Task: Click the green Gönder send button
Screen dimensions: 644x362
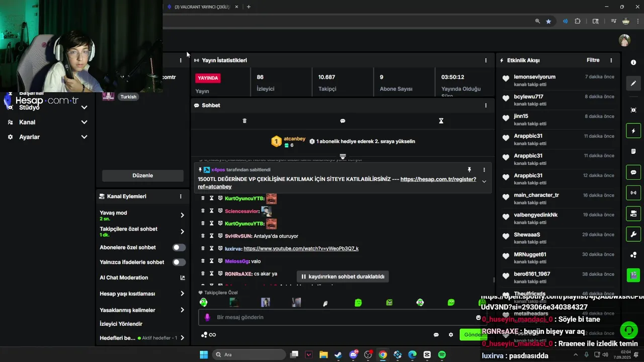Action: (x=473, y=335)
